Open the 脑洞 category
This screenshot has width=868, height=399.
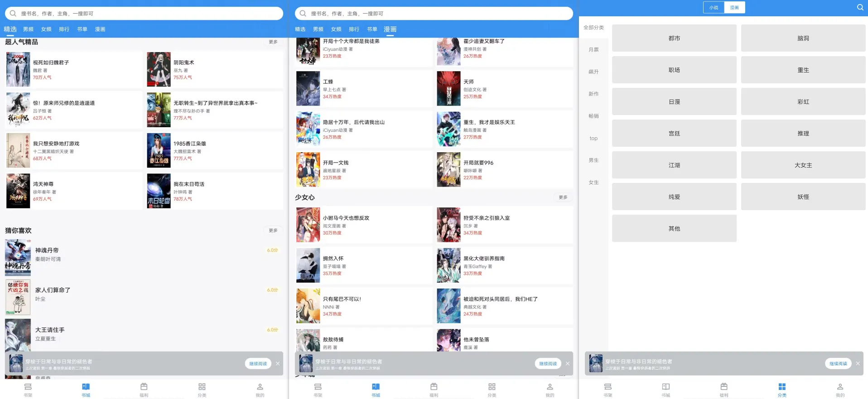803,38
